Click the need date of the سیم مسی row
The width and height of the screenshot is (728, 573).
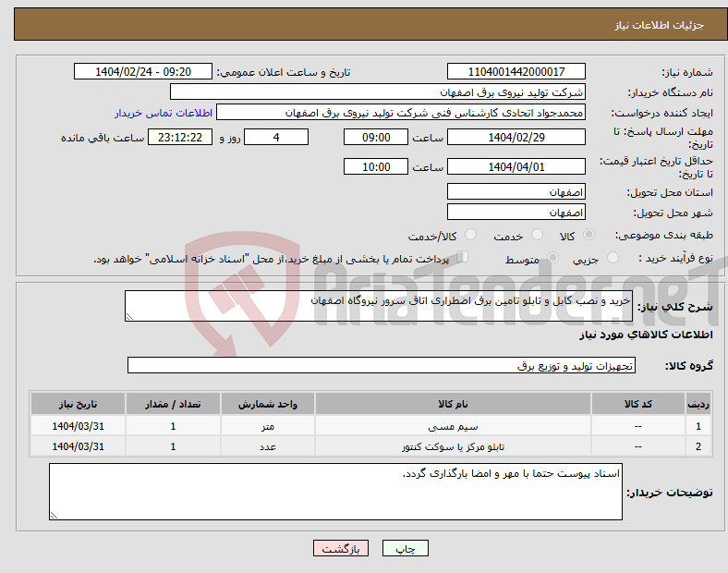[78, 426]
